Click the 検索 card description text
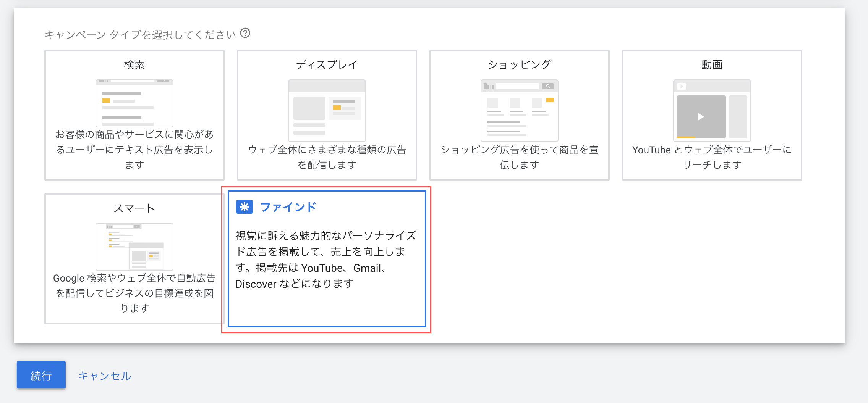This screenshot has width=868, height=403. 134,150
